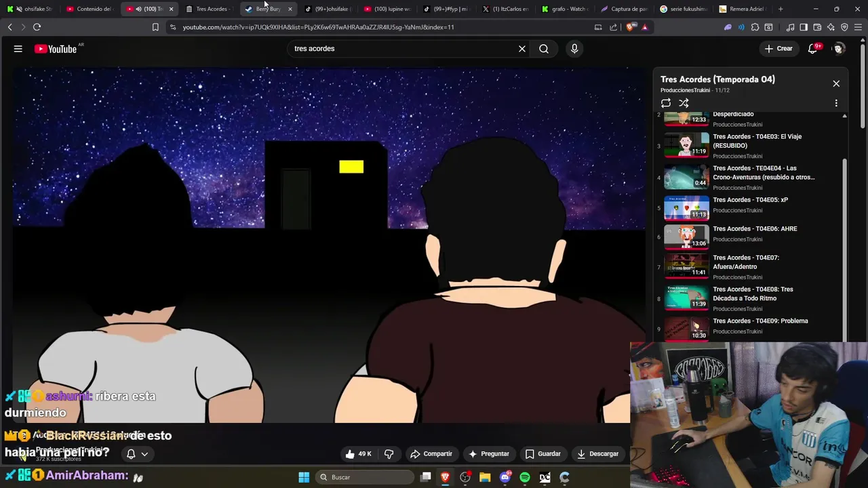The image size is (868, 488).
Task: Open the browser main hamburger menu
Action: 858,27
